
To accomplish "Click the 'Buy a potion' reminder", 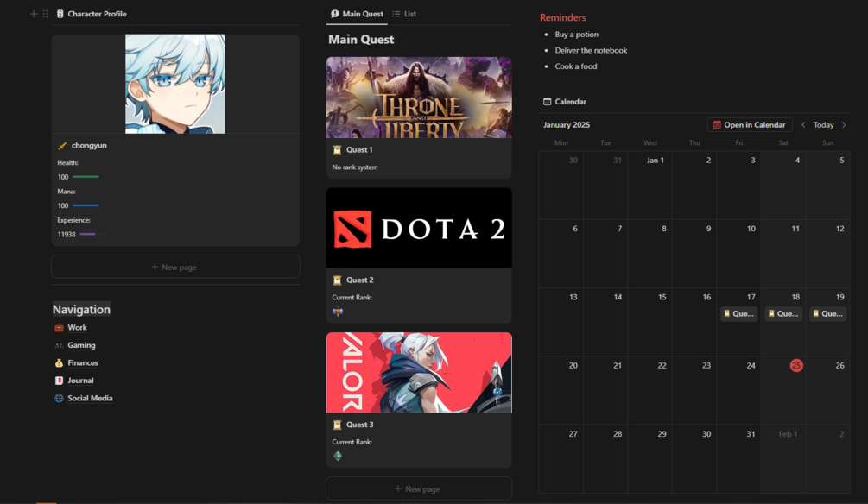I will click(x=576, y=35).
